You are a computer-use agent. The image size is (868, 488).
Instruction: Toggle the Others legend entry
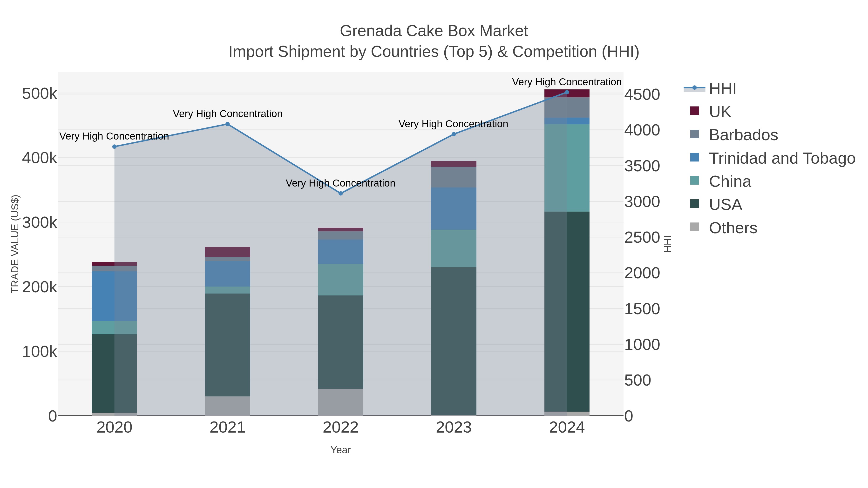(723, 228)
